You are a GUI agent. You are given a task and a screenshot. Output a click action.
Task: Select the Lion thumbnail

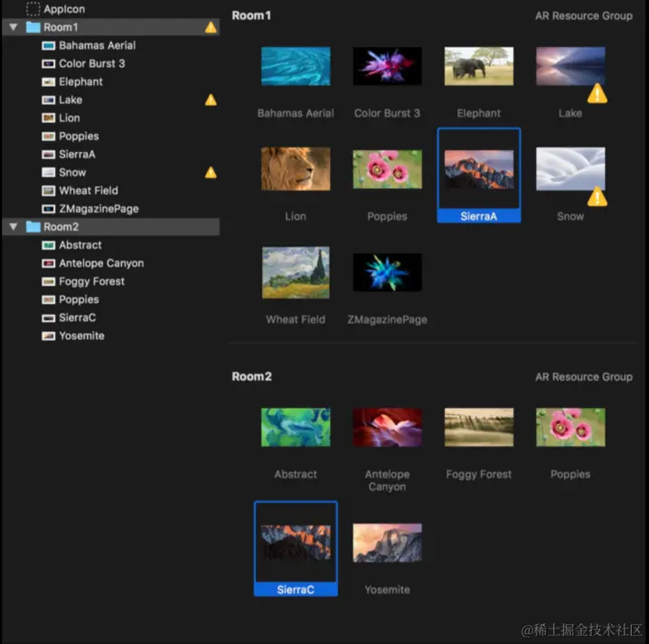click(296, 169)
